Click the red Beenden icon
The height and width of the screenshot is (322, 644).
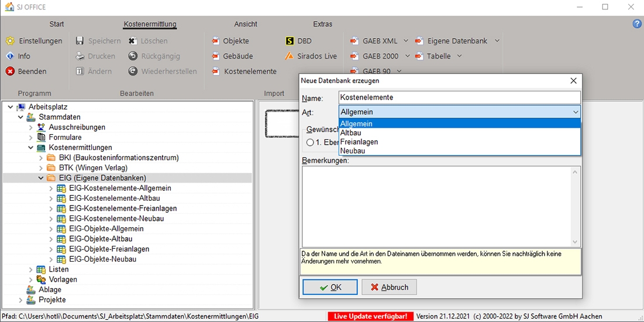point(11,71)
